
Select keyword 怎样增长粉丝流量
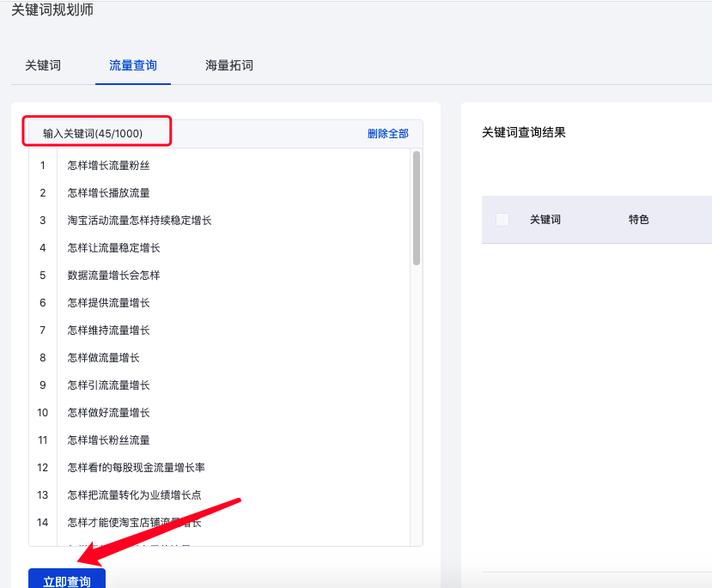click(110, 439)
